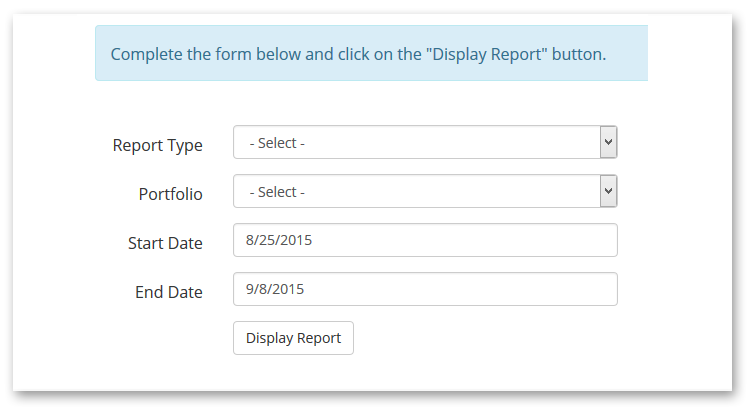Click empty middle area of Report Type select box
Screen dimensions: 750x411
tap(450, 142)
